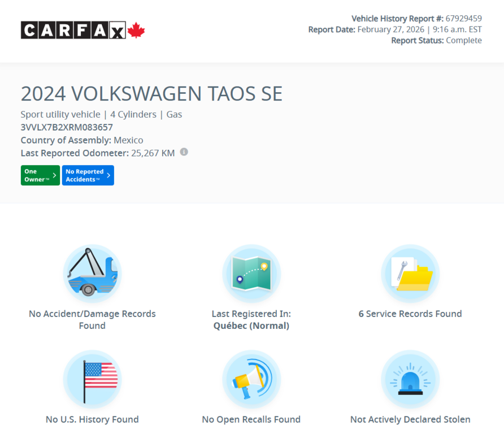This screenshot has width=504, height=434.
Task: Click the No Accident/Damage Records Found label
Action: click(92, 319)
